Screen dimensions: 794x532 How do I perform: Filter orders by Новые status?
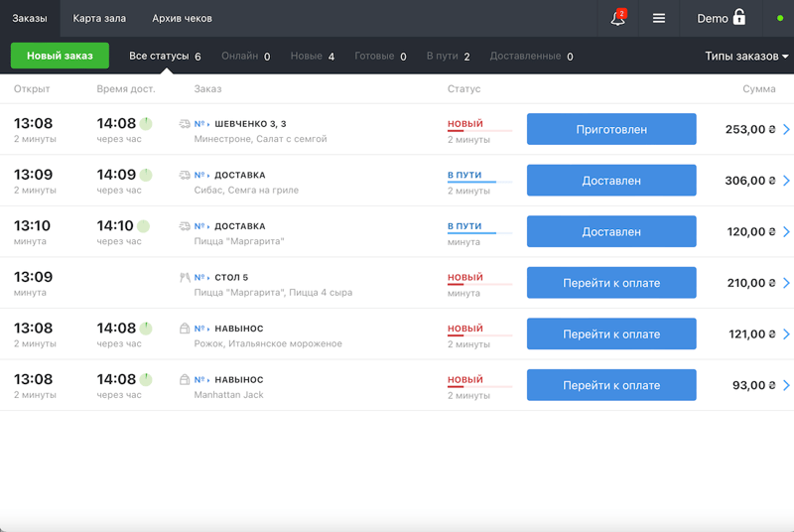[x=312, y=57]
